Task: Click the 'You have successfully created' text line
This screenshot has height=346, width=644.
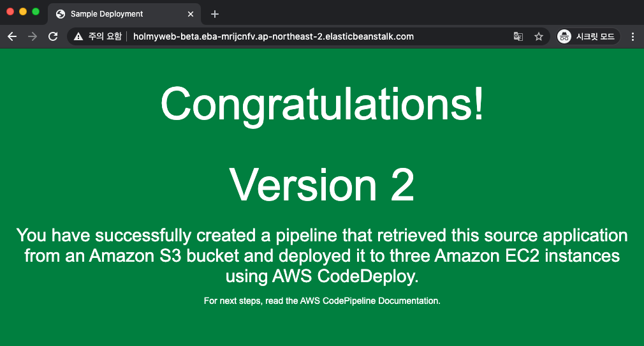Action: click(322, 236)
